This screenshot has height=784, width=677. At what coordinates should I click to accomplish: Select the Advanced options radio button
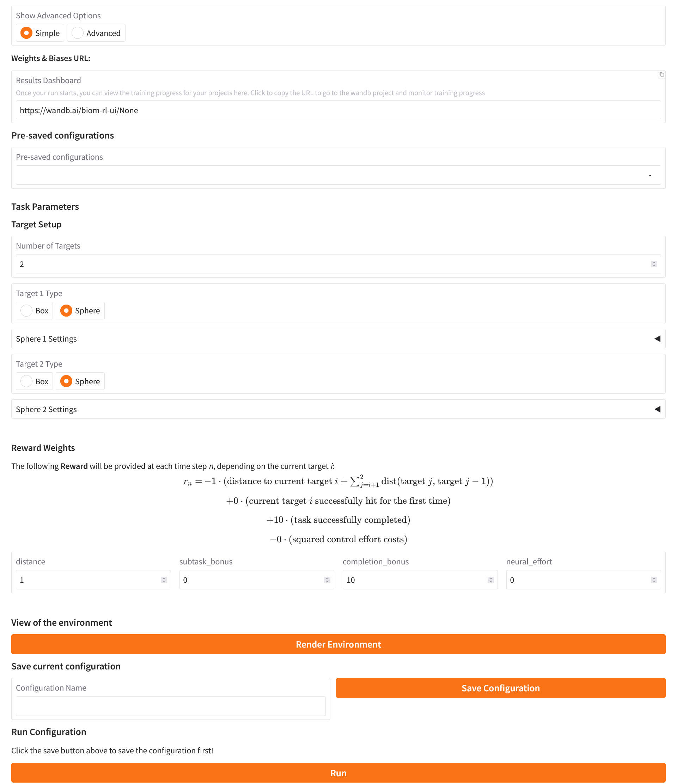click(78, 33)
